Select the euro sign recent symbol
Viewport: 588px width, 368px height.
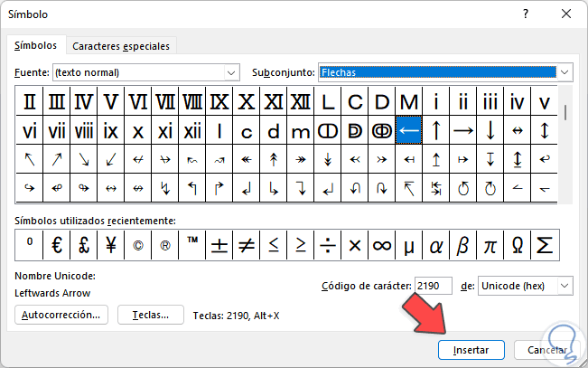(56, 245)
